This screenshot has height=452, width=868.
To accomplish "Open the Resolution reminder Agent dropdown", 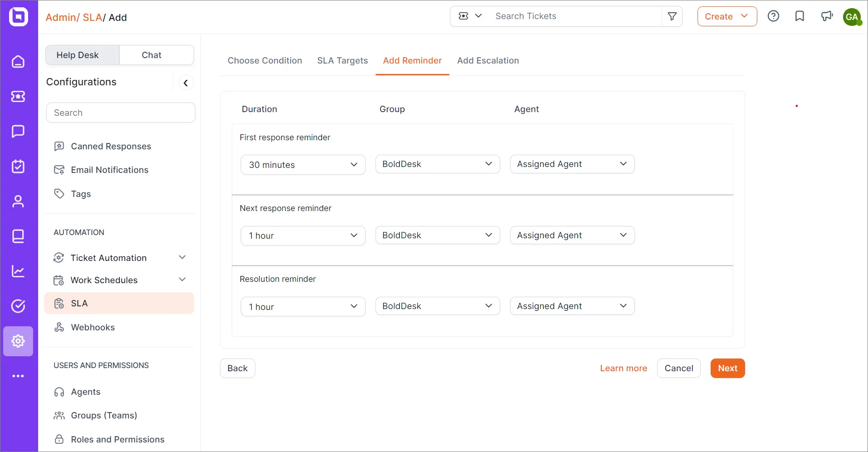I will click(x=572, y=306).
